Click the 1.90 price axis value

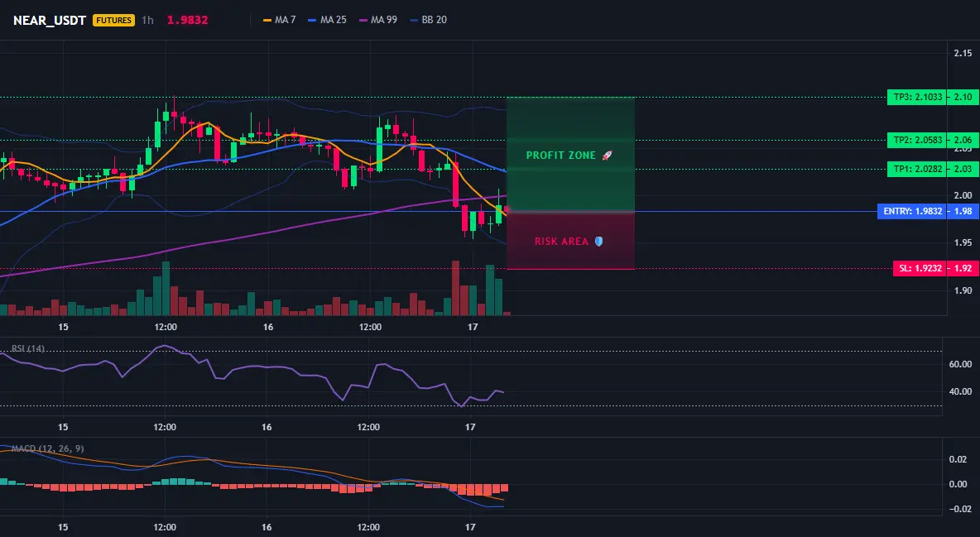pos(963,290)
